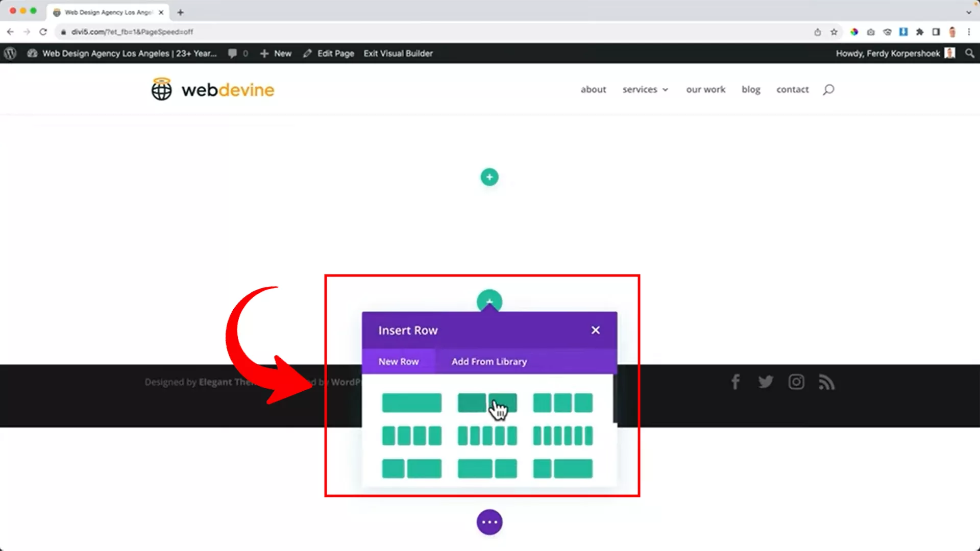Click Exit Visual Builder
This screenshot has height=551, width=980.
tap(398, 54)
